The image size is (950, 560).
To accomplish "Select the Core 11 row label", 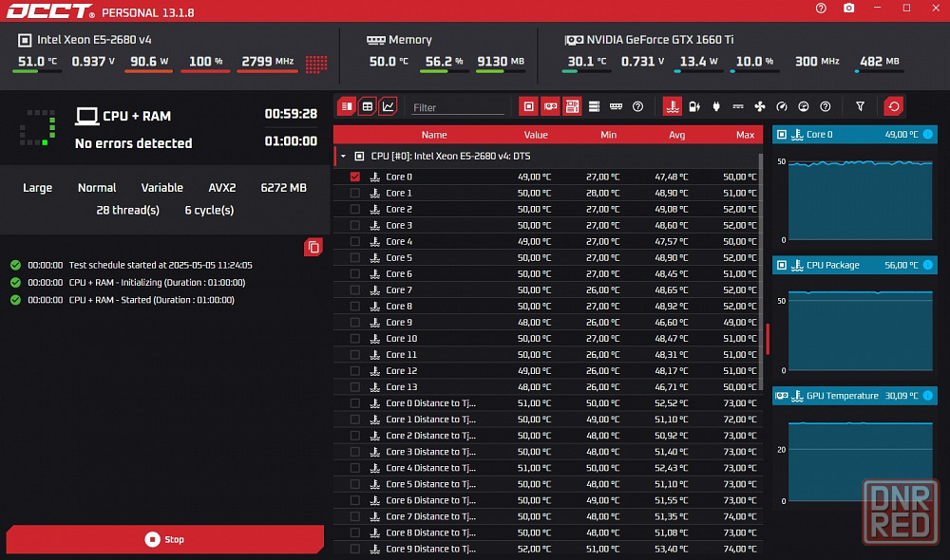I will [x=401, y=355].
